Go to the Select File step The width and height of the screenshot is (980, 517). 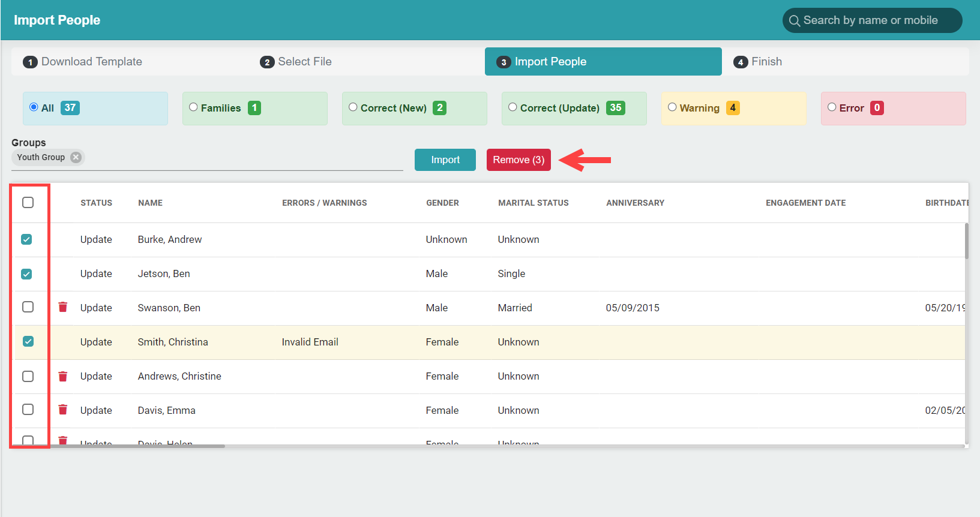click(296, 62)
